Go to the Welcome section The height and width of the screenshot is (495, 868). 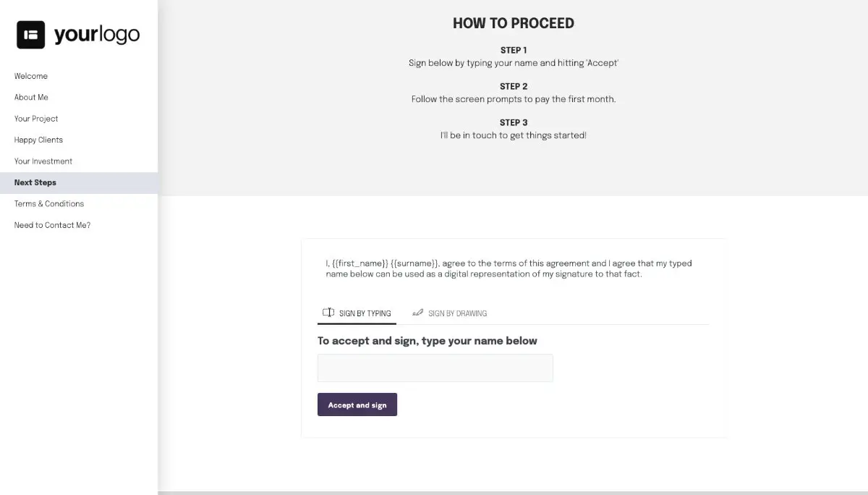[x=30, y=76]
